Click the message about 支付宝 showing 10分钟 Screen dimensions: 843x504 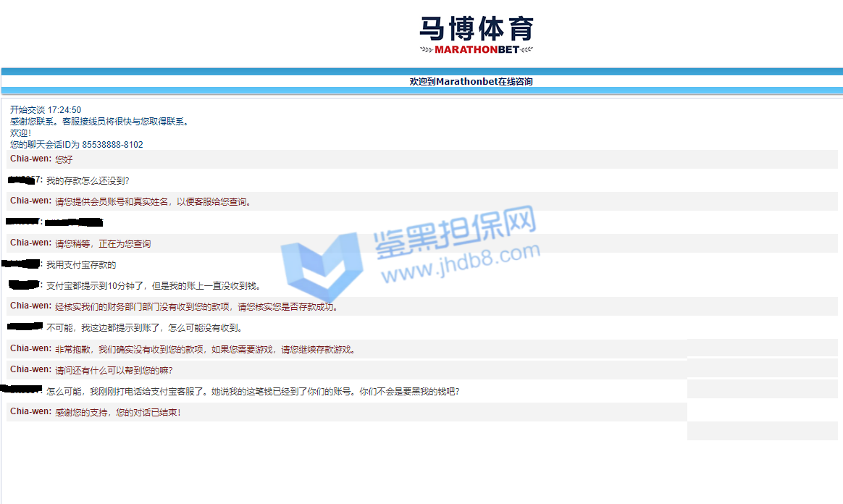pyautogui.click(x=152, y=286)
